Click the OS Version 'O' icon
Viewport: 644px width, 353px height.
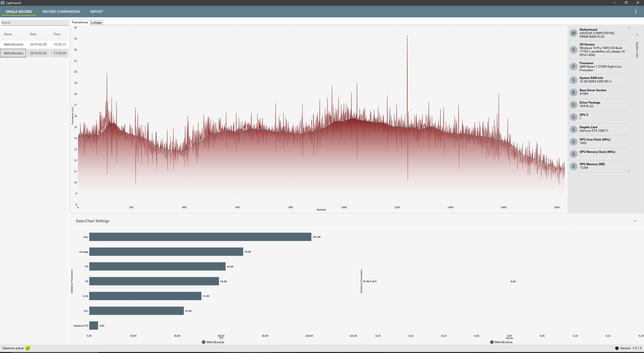(573, 50)
